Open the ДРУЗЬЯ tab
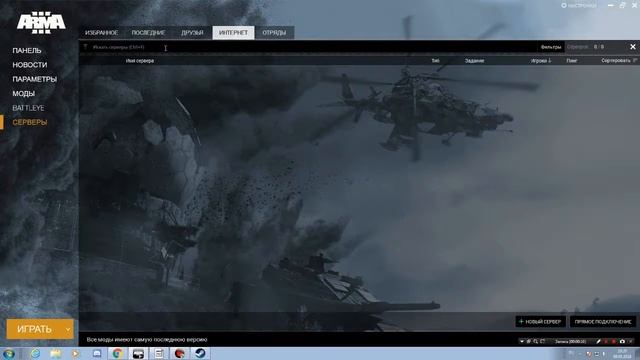The height and width of the screenshot is (360, 640). (x=192, y=33)
